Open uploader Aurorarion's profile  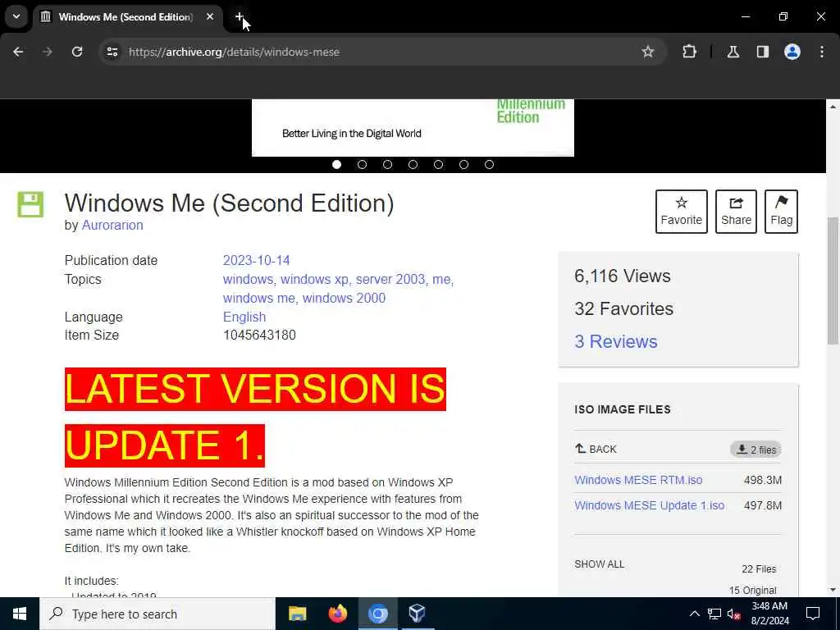[112, 225]
